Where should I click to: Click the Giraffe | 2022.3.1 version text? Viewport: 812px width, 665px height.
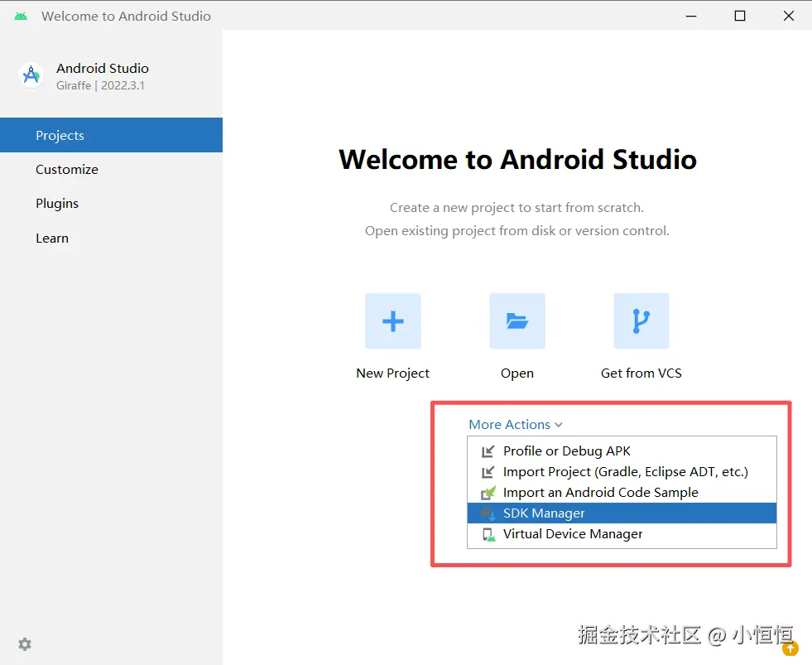[100, 85]
